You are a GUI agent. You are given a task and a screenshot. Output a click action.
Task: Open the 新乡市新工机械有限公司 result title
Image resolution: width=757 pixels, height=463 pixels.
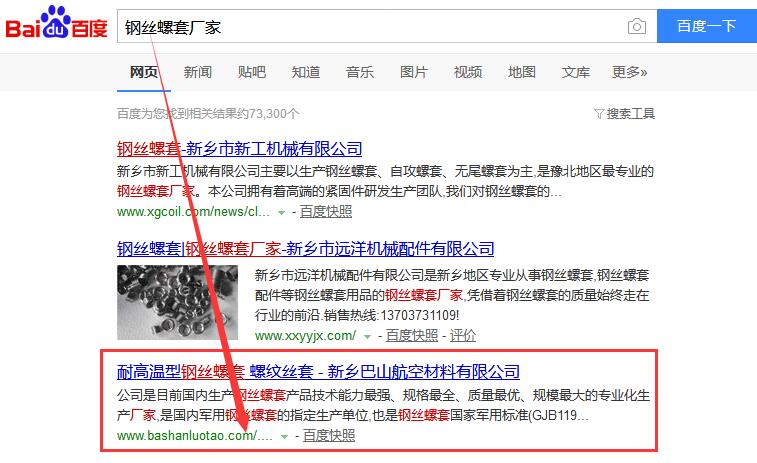click(x=239, y=149)
